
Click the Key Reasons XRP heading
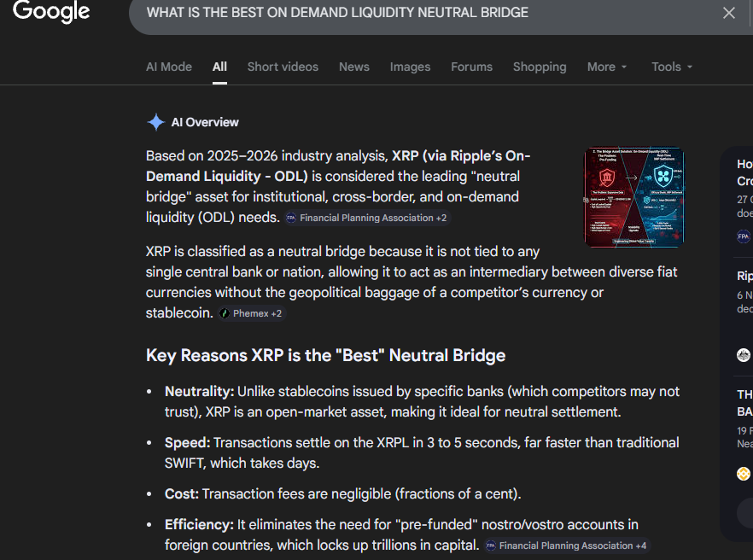point(325,355)
